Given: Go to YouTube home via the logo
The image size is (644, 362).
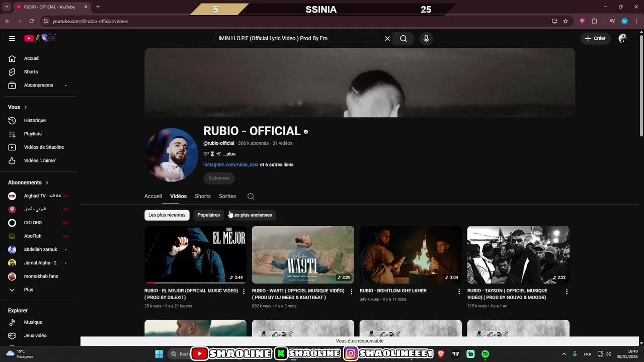Looking at the screenshot, I should coord(40,38).
